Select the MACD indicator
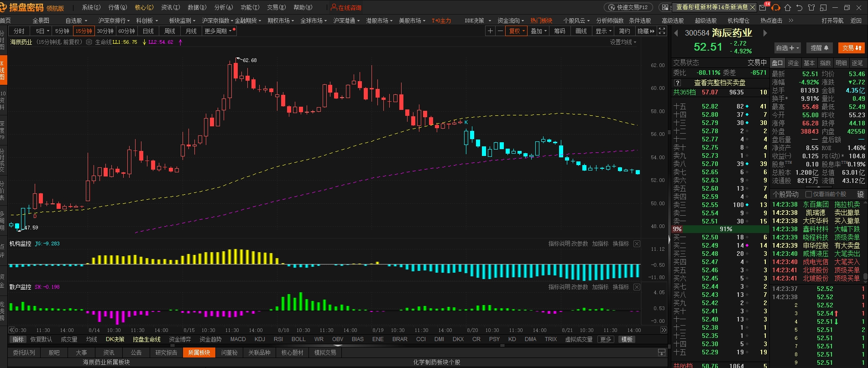Image resolution: width=868 pixels, height=368 pixels. coord(238,339)
